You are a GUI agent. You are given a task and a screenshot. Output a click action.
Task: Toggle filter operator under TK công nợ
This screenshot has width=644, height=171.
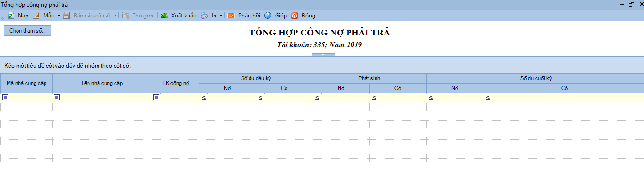pyautogui.click(x=156, y=97)
